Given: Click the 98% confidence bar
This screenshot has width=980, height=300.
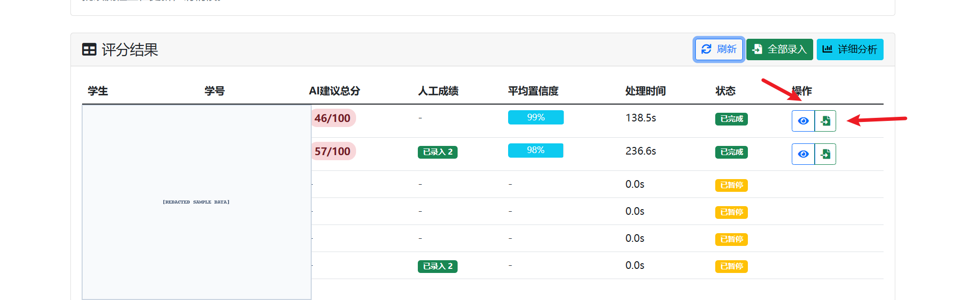Looking at the screenshot, I should point(536,151).
